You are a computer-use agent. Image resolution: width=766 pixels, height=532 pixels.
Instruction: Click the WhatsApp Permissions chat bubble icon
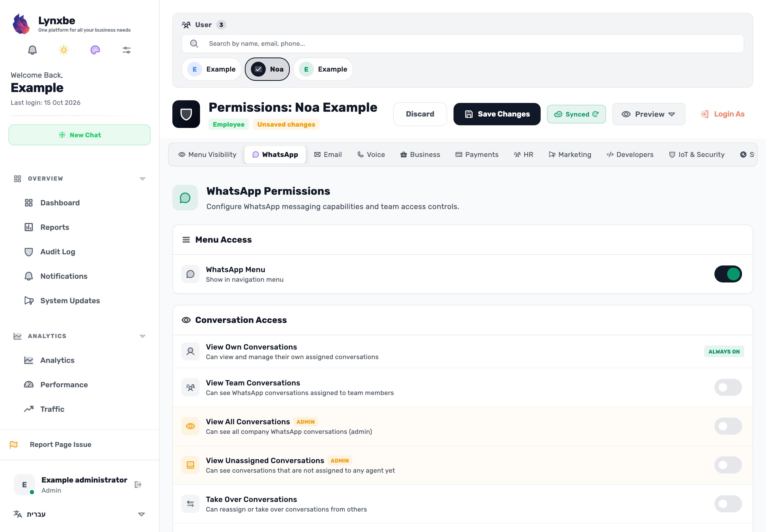[x=185, y=198]
